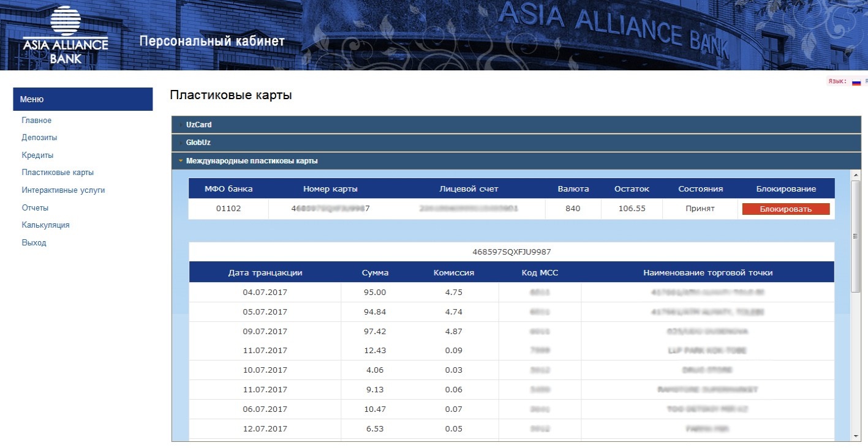
Task: Click amount 97.42 cell
Action: pos(375,332)
